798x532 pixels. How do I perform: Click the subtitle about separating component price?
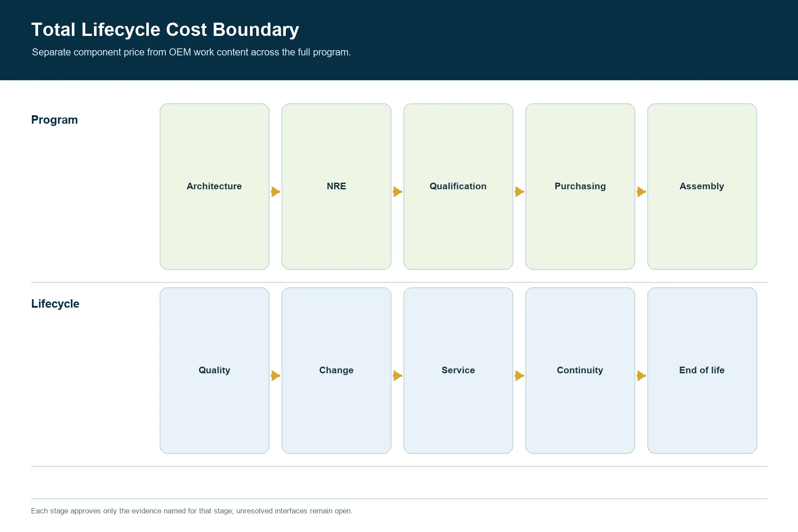tap(191, 52)
